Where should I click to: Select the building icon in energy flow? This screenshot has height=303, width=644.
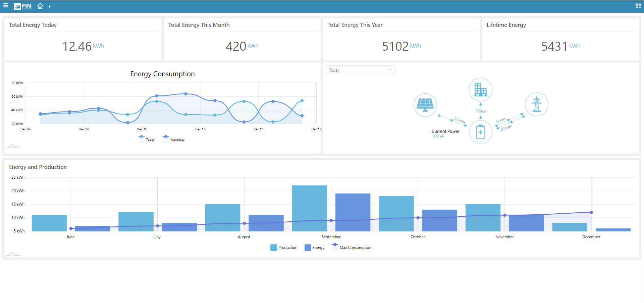(x=480, y=90)
